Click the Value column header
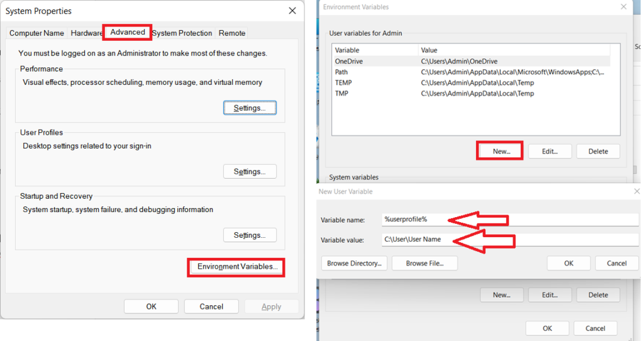This screenshot has height=341, width=644. (x=514, y=50)
